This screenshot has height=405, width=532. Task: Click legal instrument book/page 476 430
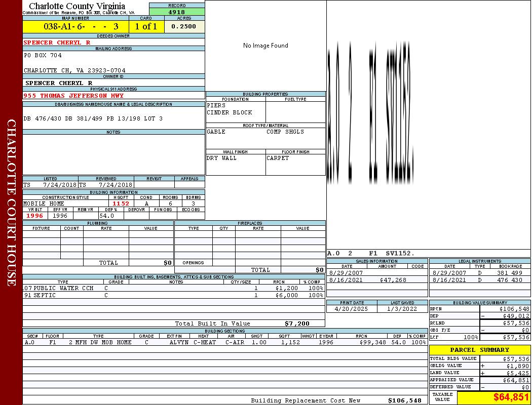[x=509, y=280]
